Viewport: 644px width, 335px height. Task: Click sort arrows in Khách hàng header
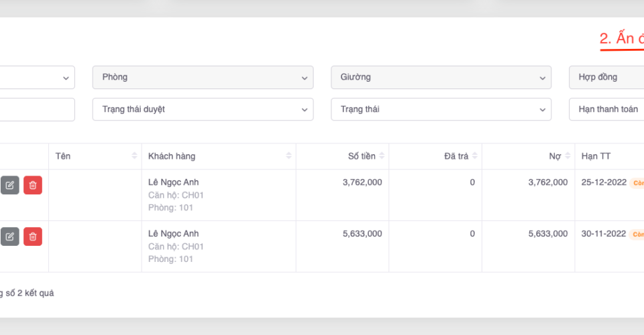289,156
